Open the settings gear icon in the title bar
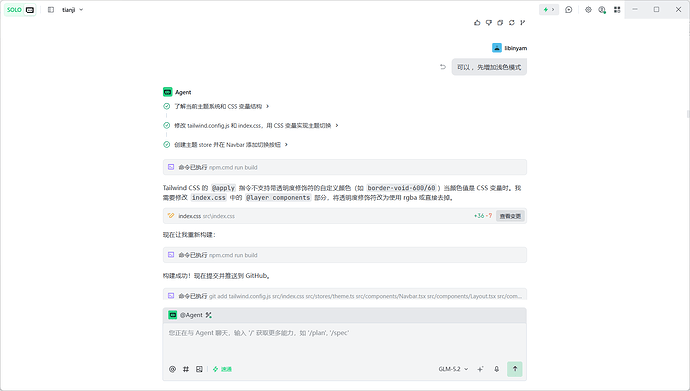690x391 pixels. (588, 10)
